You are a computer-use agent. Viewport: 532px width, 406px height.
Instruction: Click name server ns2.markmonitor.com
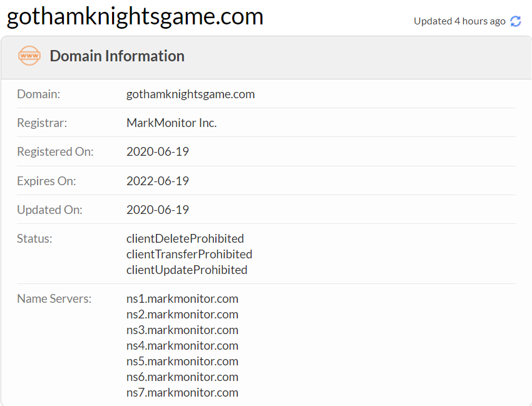(x=182, y=315)
